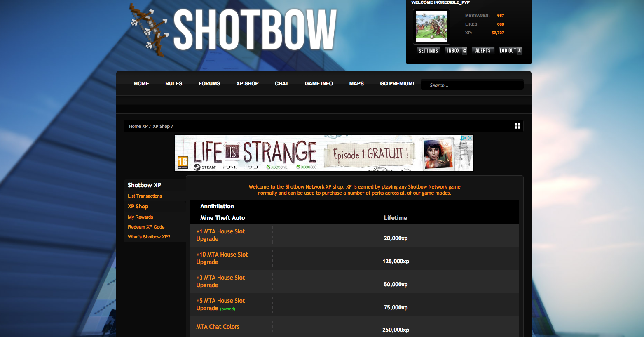
Task: Select +10 MTA House Slot Upgrade
Action: [222, 258]
